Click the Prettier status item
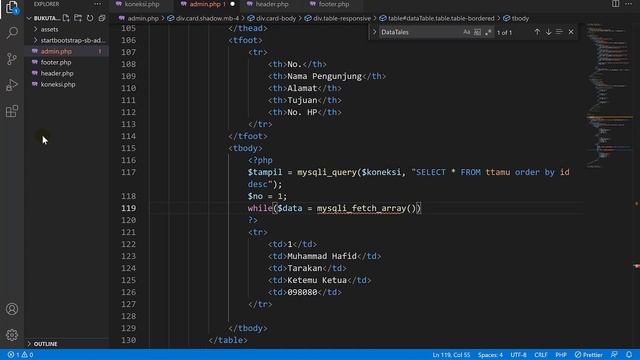Viewport: 640px width, 360px height. tap(589, 355)
